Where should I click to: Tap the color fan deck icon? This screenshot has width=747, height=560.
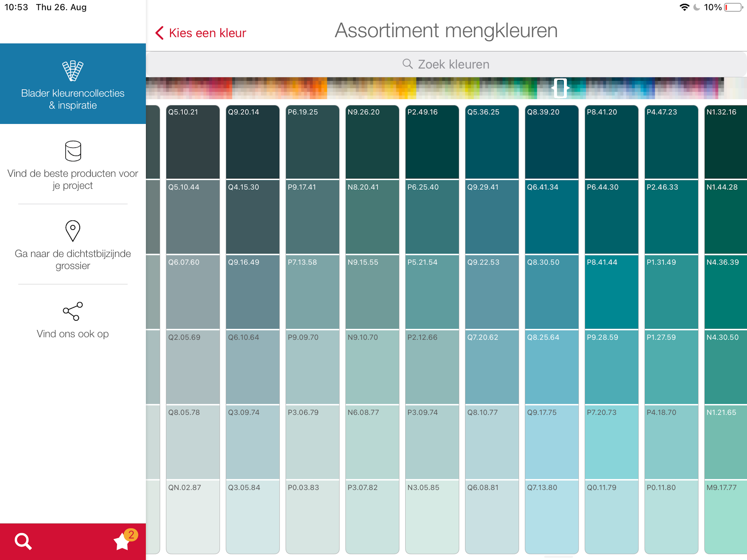73,71
